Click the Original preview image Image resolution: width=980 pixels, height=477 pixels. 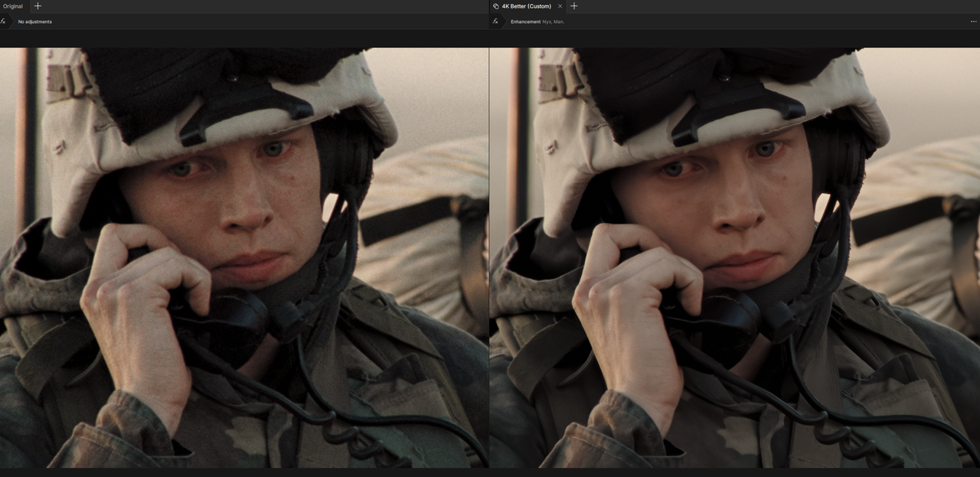pyautogui.click(x=244, y=257)
